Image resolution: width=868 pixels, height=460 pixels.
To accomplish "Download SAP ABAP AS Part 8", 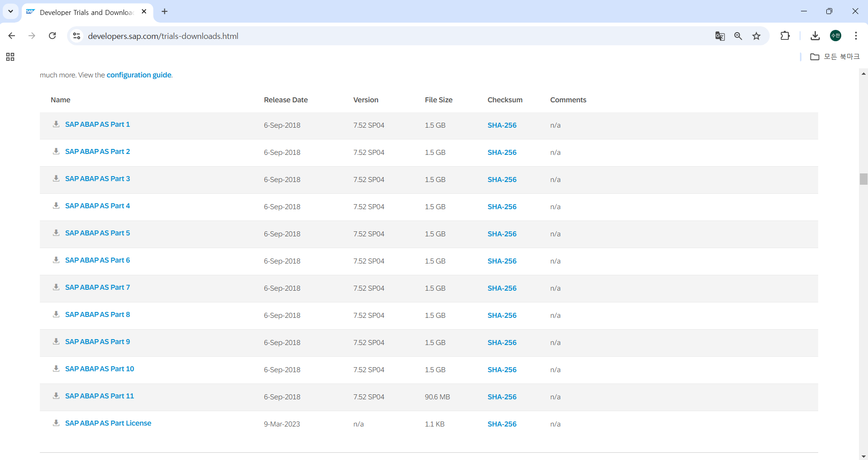I will coord(97,314).
